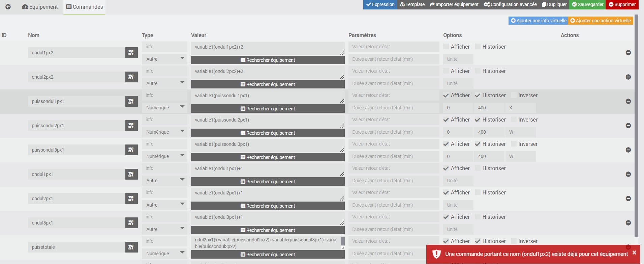The height and width of the screenshot is (264, 644).
Task: Remove the ondul1px2 command
Action: [628, 53]
